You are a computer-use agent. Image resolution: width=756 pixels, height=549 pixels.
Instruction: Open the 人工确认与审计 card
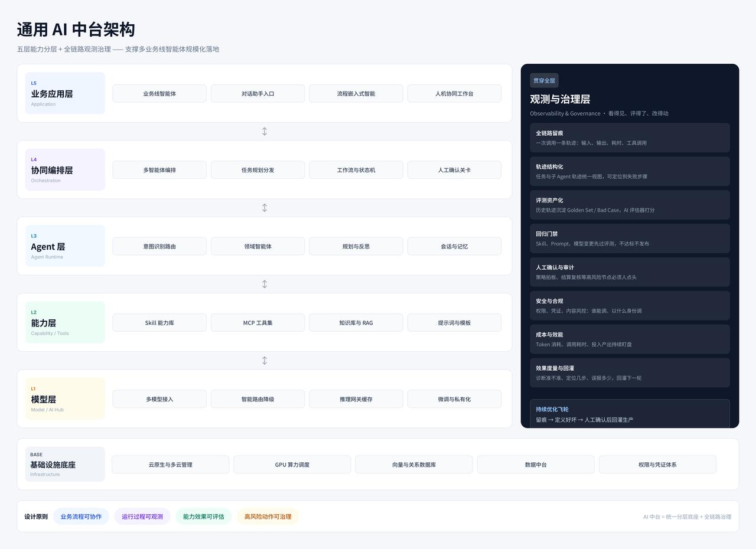pos(630,272)
